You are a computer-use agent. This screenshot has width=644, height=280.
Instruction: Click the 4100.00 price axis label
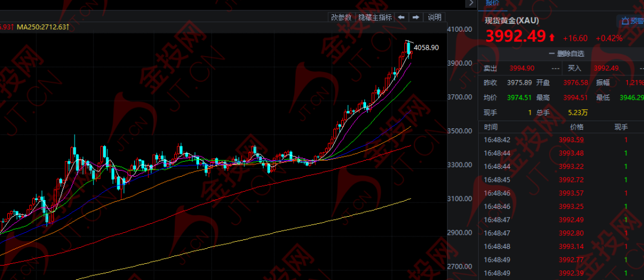point(459,29)
